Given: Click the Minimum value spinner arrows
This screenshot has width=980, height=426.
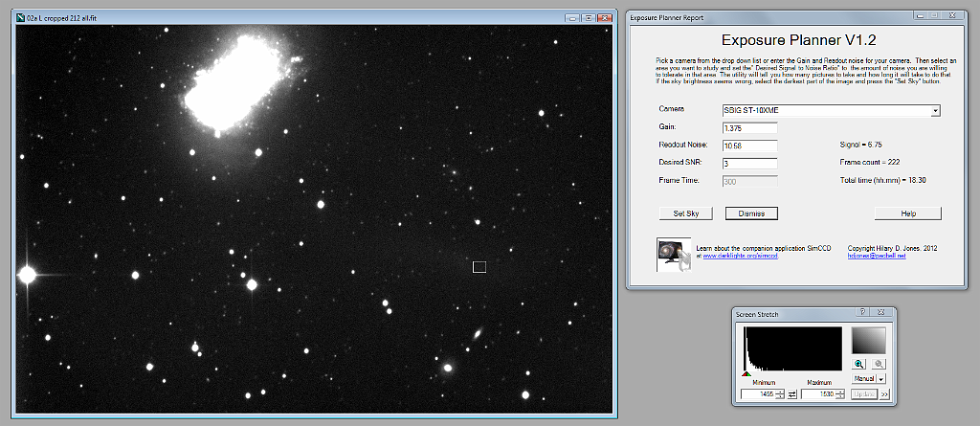Looking at the screenshot, I should point(779,394).
